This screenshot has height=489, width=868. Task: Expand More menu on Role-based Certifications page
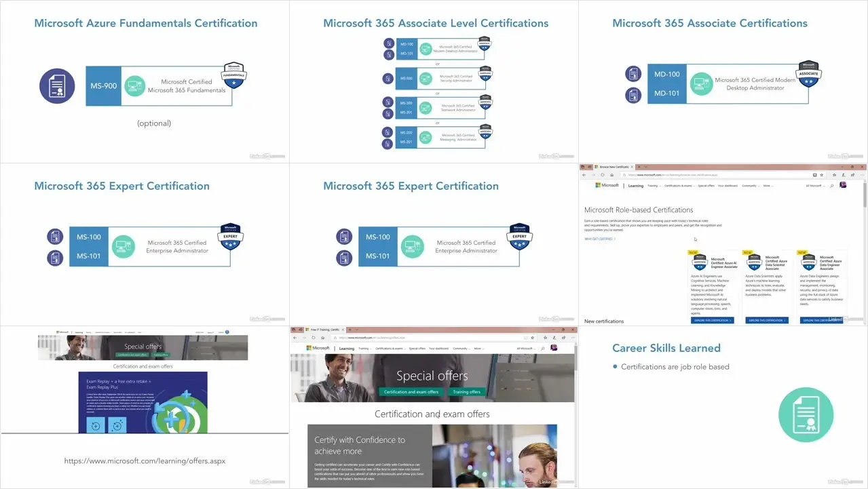coord(768,186)
